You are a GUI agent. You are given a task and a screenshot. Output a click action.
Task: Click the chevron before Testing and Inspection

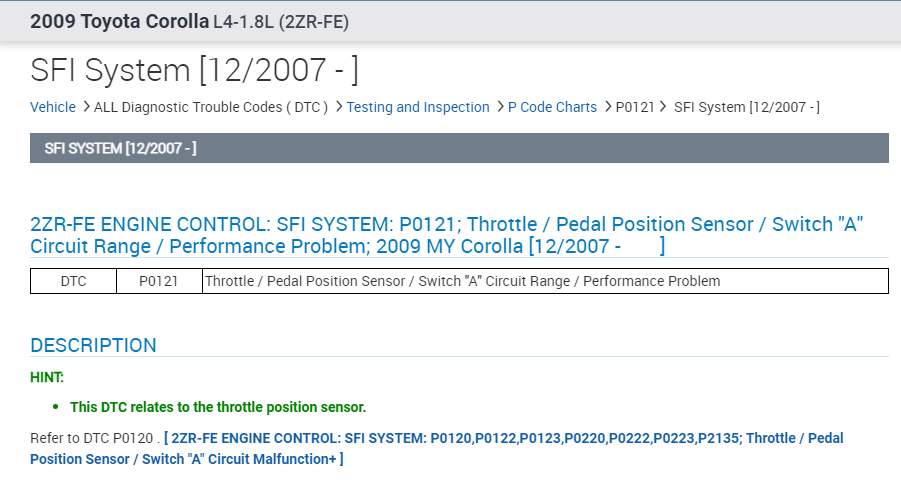click(x=339, y=107)
